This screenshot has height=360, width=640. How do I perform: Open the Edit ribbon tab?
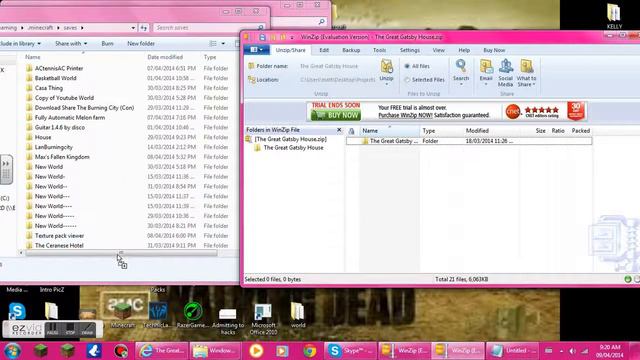coord(324,50)
